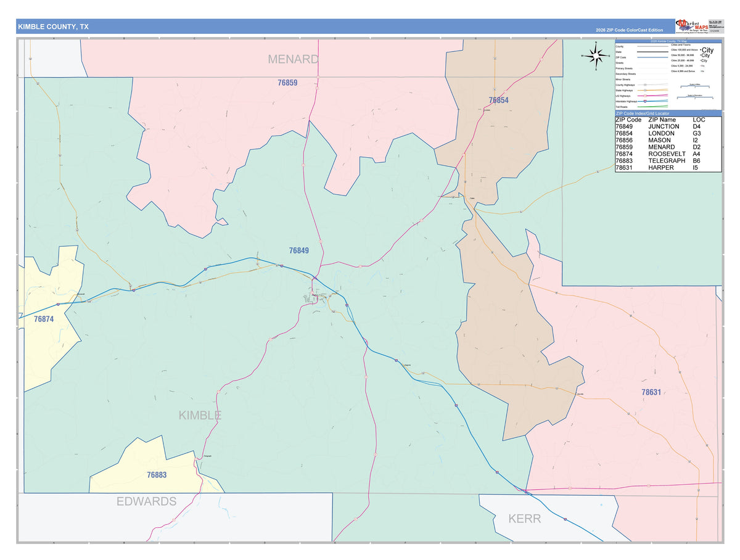Click the US Highways shield symbol in legend
The width and height of the screenshot is (740, 560).
tap(645, 96)
